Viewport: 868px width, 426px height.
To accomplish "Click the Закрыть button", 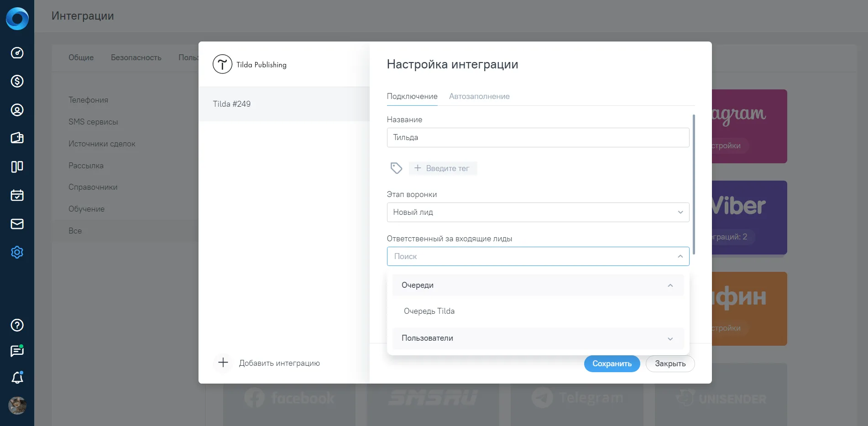I will (670, 364).
